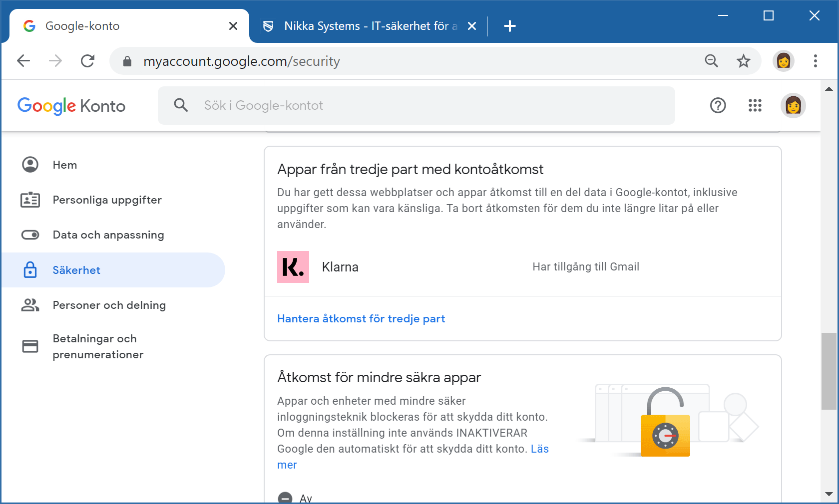The image size is (839, 504).
Task: Switch to the Nikka Systems tab
Action: coord(370,26)
